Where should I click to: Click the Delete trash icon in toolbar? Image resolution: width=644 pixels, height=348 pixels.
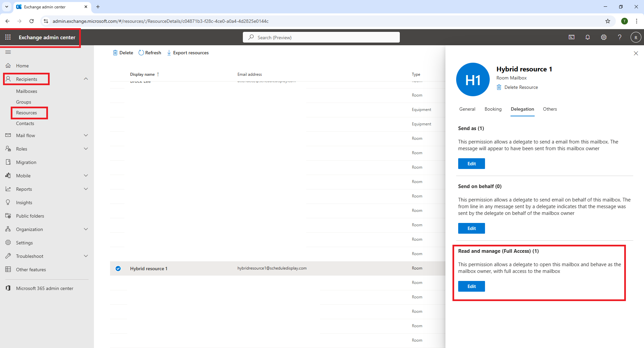coord(115,53)
